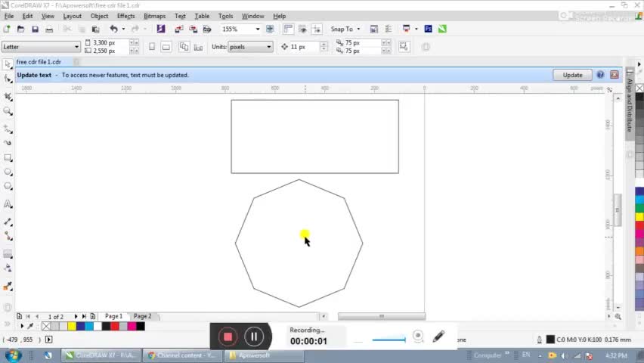Choose landscape page orientation
Image resolution: width=644 pixels, height=363 pixels.
(166, 47)
